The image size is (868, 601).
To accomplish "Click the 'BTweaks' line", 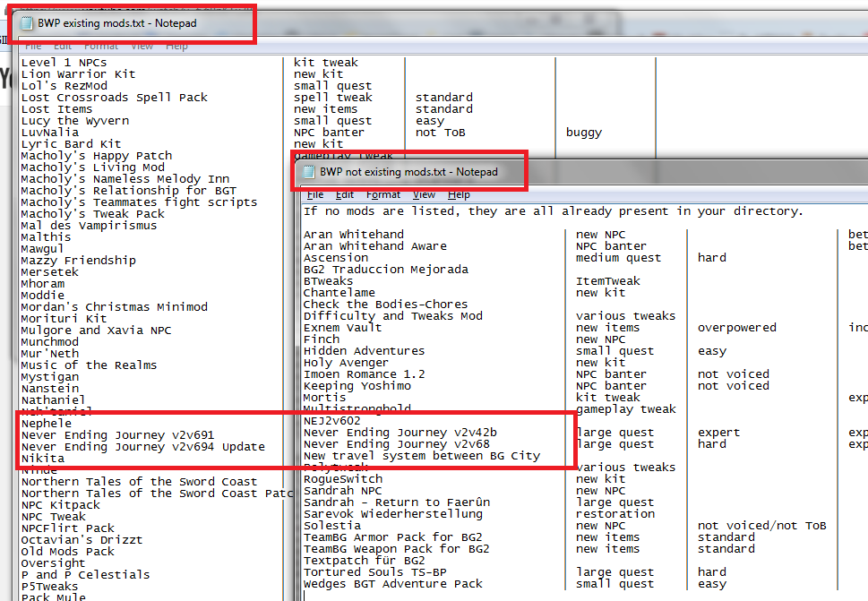I will click(328, 280).
